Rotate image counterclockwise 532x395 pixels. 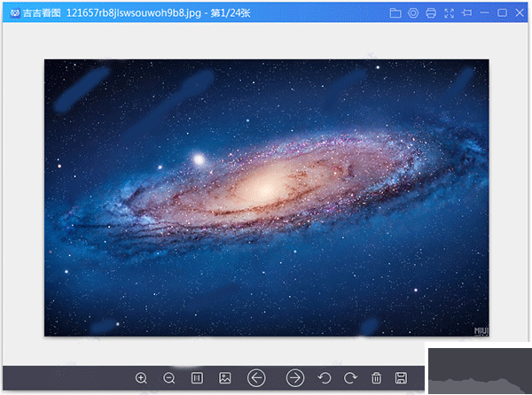[x=325, y=378]
